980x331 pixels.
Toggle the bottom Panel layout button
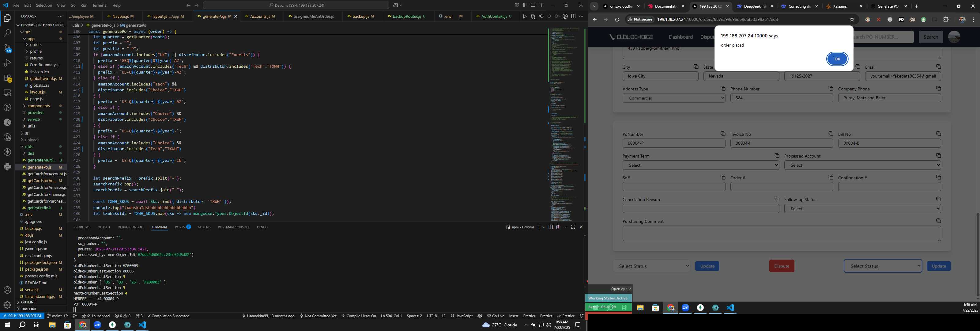(x=533, y=5)
